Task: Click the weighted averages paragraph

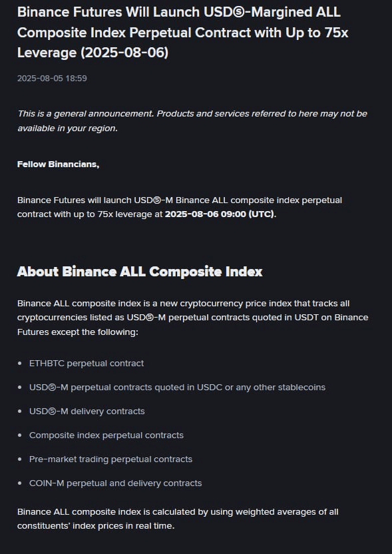Action: (x=178, y=519)
